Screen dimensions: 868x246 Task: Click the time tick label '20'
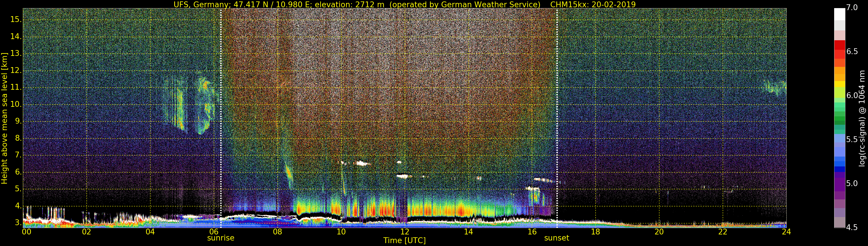point(659,232)
